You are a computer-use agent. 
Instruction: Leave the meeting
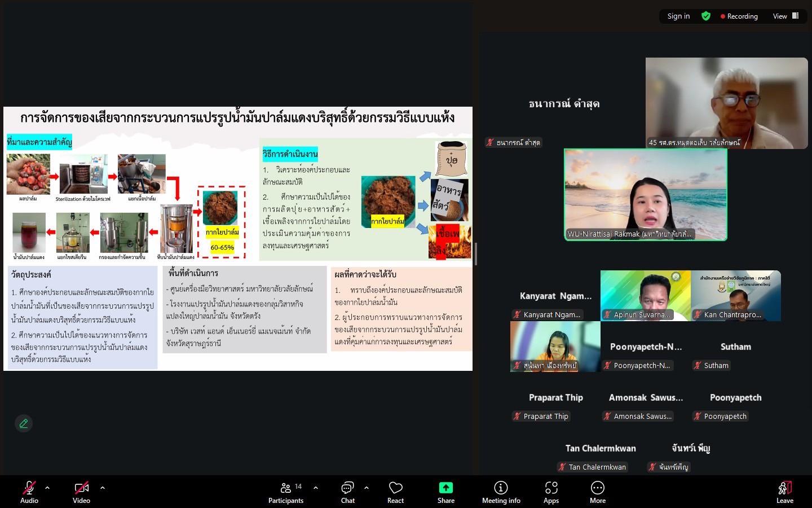tap(784, 491)
